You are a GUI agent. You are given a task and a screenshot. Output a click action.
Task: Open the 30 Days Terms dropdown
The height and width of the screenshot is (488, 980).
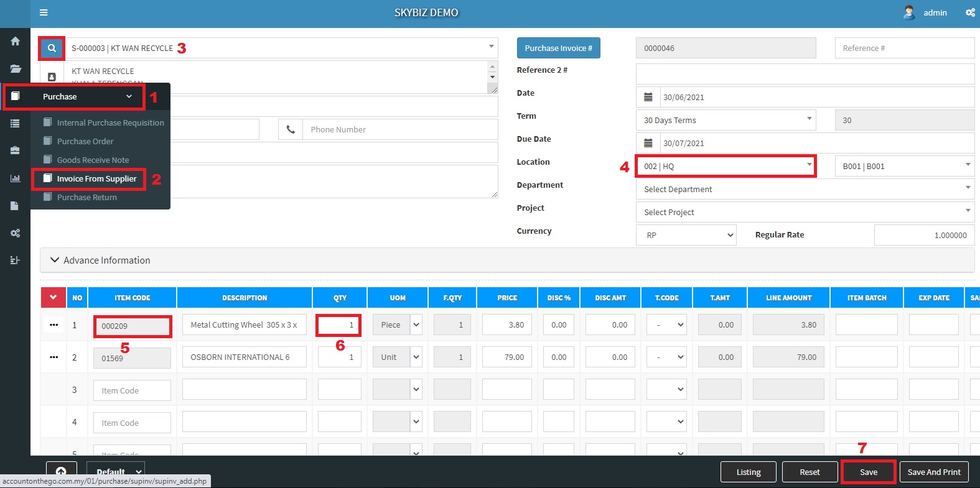[x=726, y=120]
